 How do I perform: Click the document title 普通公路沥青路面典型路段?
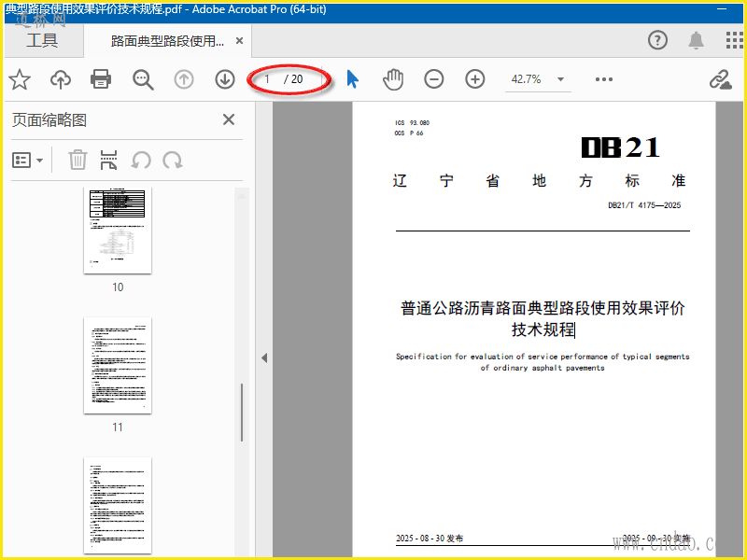(543, 318)
